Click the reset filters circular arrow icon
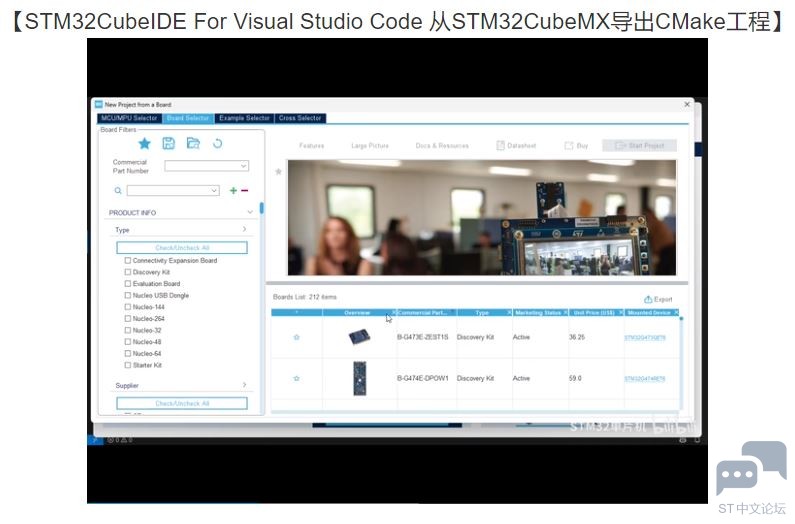 (x=217, y=144)
